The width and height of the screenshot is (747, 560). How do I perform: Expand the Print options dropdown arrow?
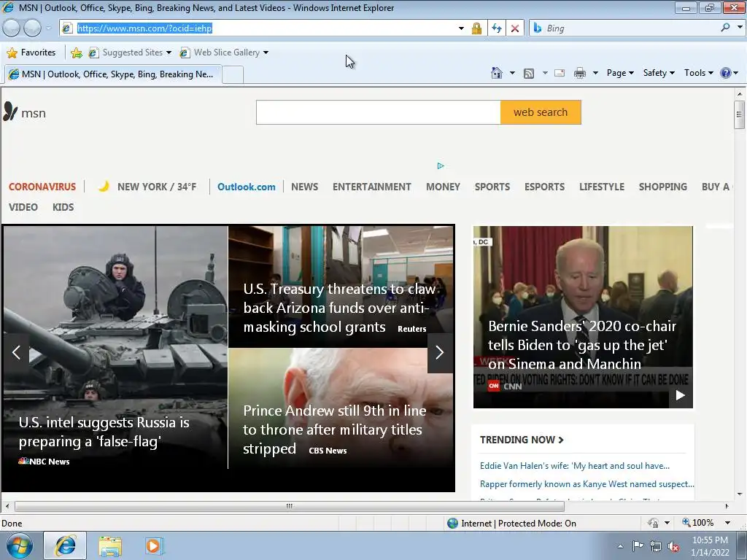(595, 73)
